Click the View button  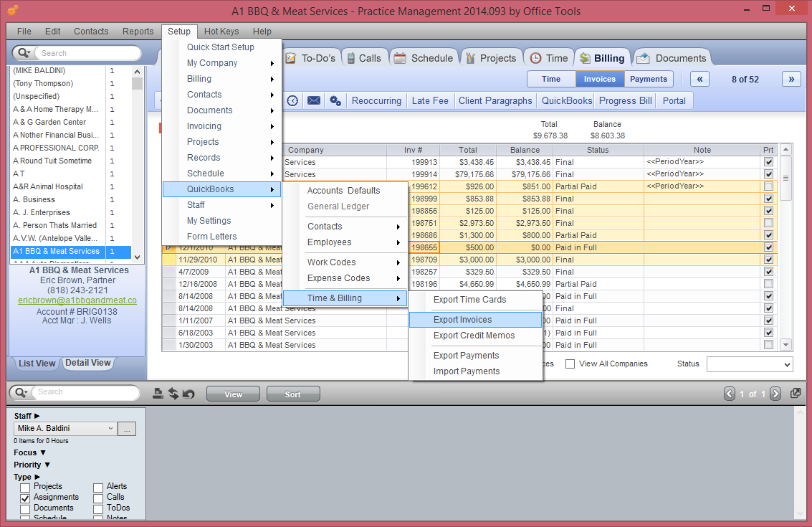[233, 394]
